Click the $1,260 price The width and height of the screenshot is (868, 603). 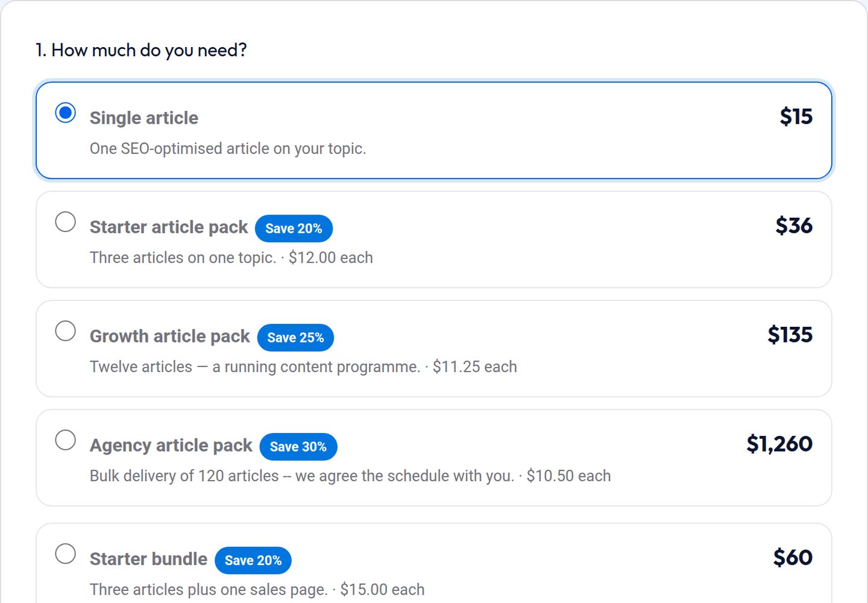[779, 444]
